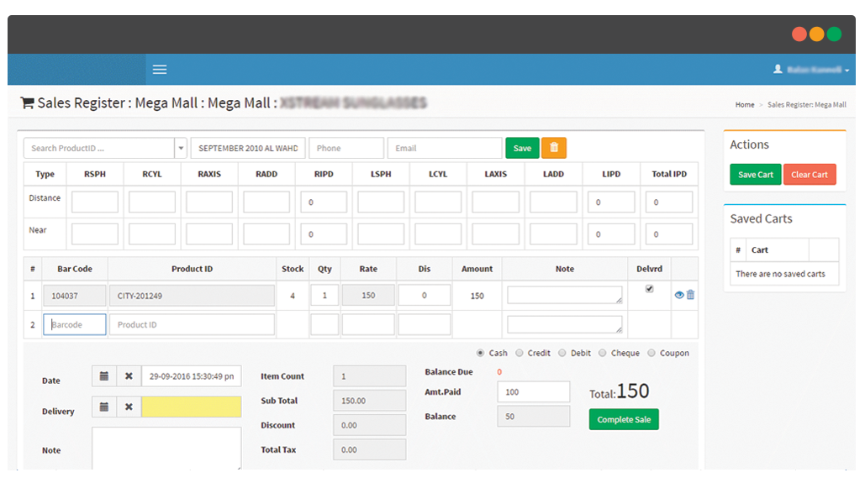Clear the Date field with X icon
This screenshot has width=865, height=504.
tap(129, 376)
